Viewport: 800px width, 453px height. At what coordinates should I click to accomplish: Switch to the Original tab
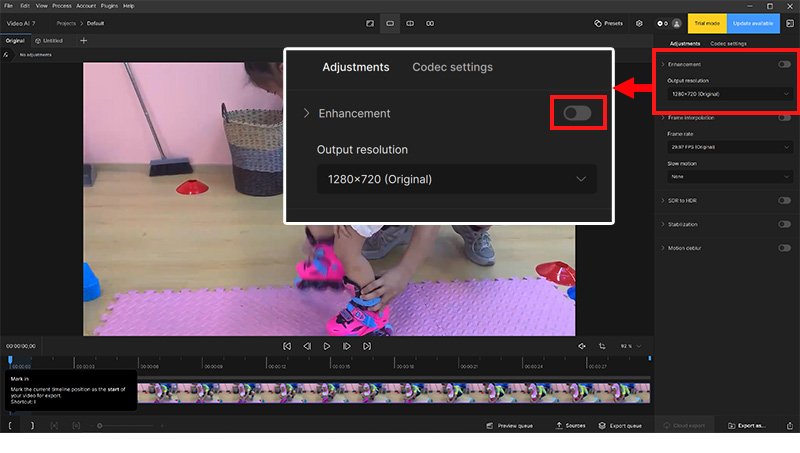(15, 41)
